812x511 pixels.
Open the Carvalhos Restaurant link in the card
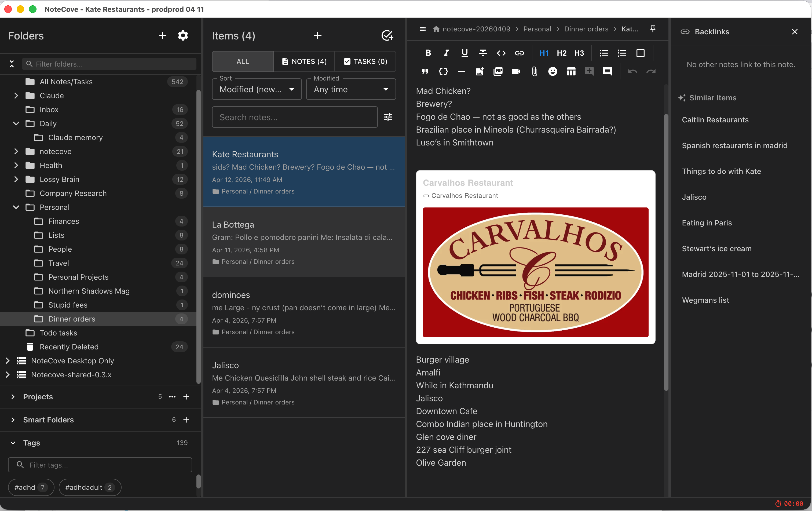464,196
